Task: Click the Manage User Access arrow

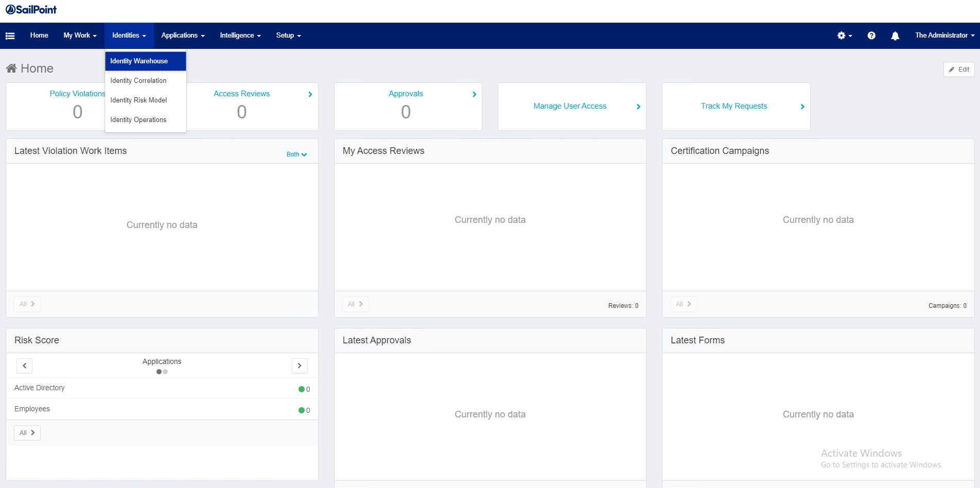Action: click(638, 107)
